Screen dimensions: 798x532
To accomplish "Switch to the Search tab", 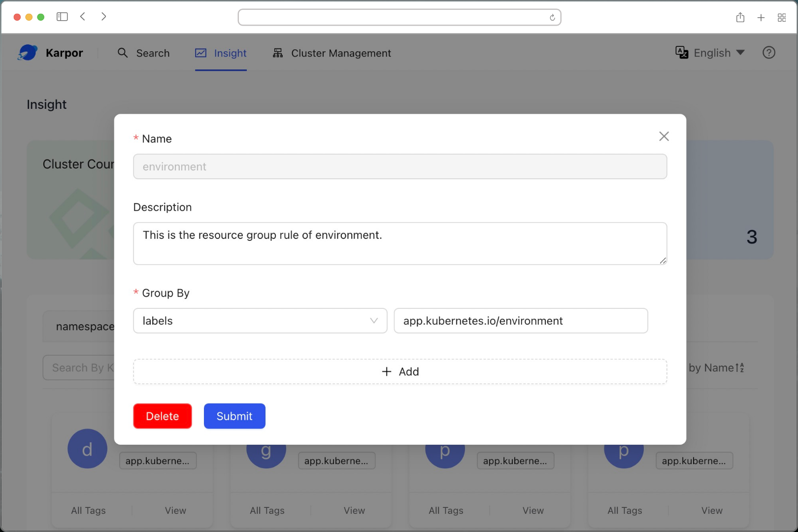I will tap(143, 53).
